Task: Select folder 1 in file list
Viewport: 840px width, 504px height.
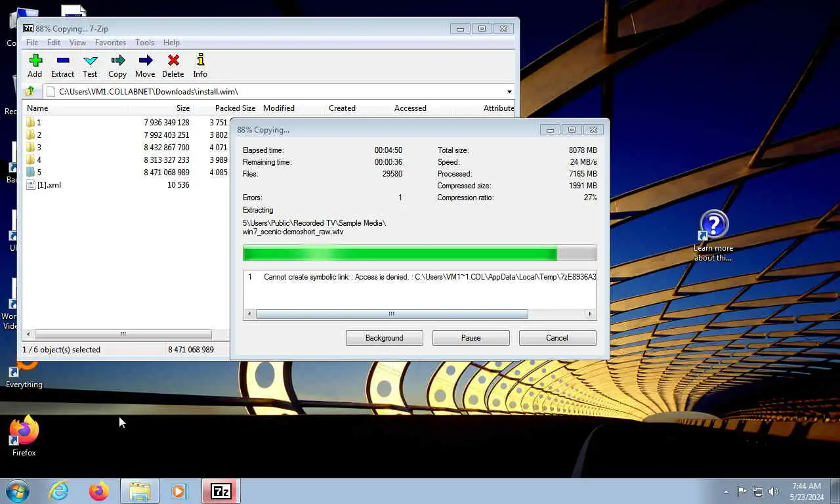Action: coord(38,123)
